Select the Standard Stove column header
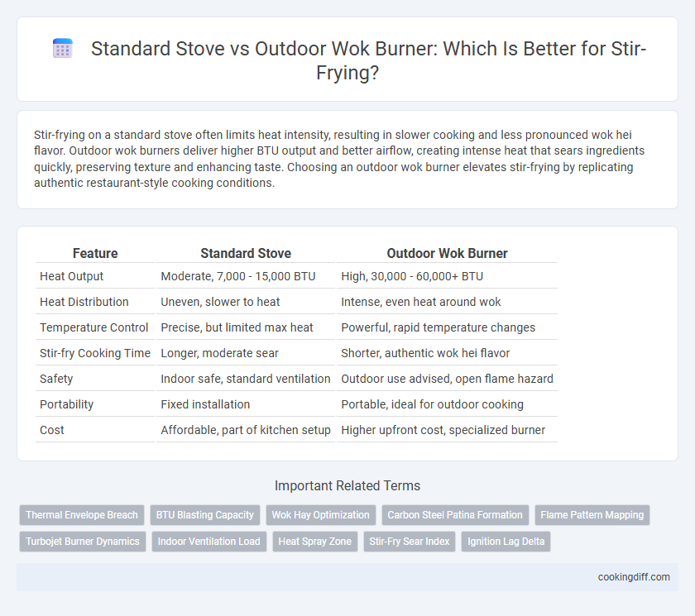The height and width of the screenshot is (616, 695). (x=246, y=253)
